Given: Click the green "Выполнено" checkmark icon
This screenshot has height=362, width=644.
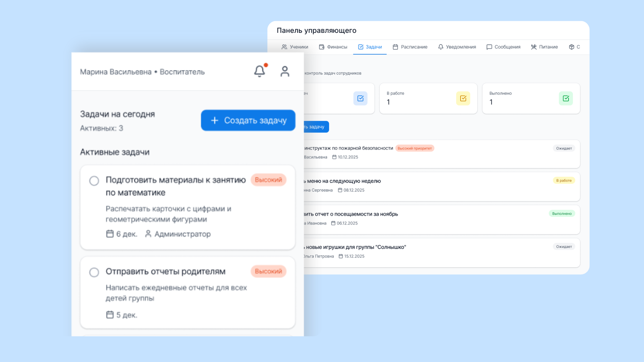Looking at the screenshot, I should [x=566, y=99].
